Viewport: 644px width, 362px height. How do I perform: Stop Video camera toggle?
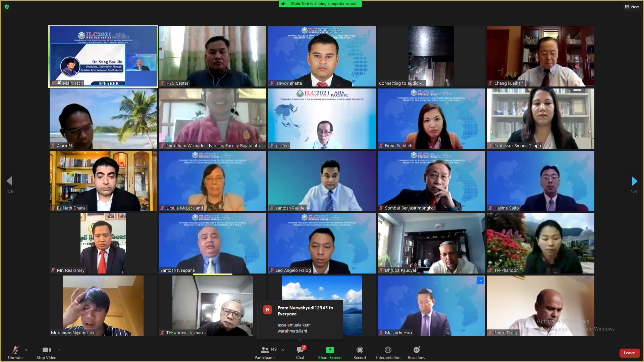pos(46,350)
